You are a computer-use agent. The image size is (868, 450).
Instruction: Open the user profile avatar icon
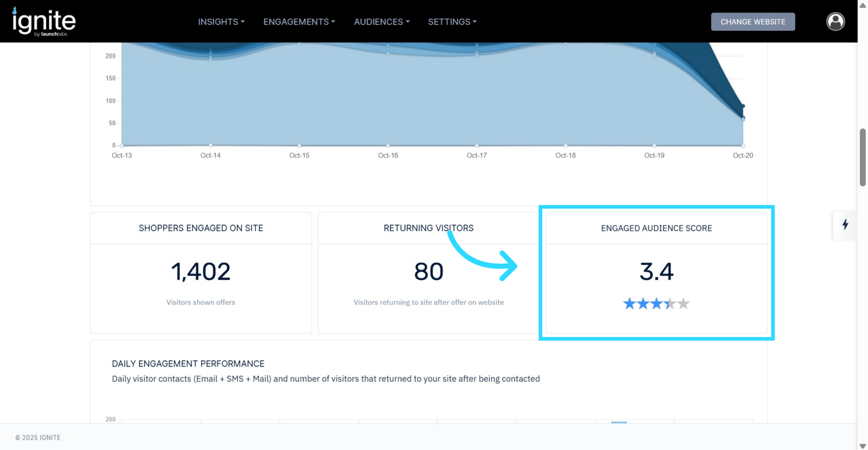point(835,22)
